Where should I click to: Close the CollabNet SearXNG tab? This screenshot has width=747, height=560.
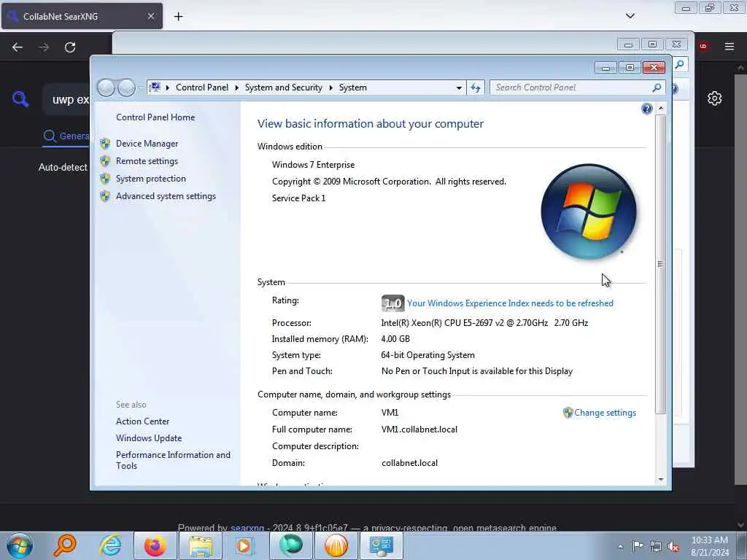point(150,16)
